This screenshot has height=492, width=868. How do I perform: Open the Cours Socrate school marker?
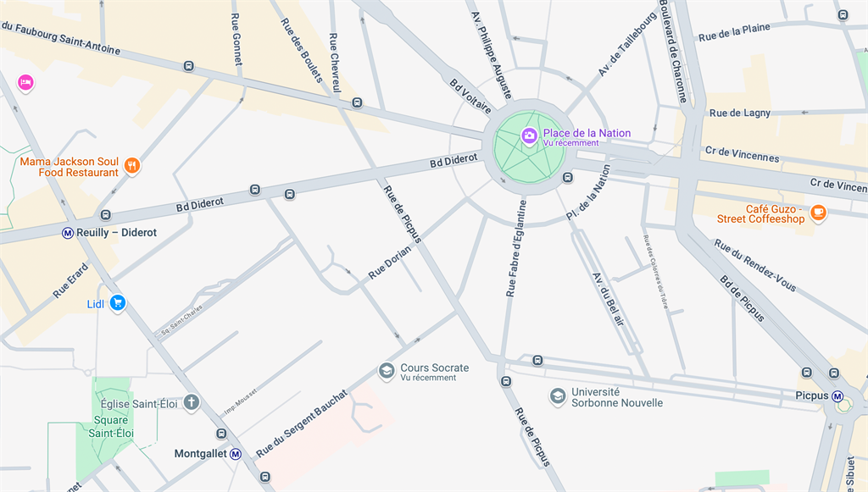387,370
